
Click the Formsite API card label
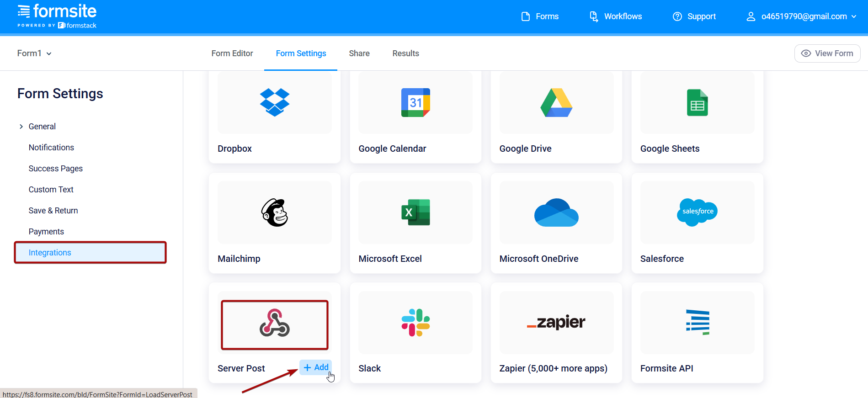666,368
